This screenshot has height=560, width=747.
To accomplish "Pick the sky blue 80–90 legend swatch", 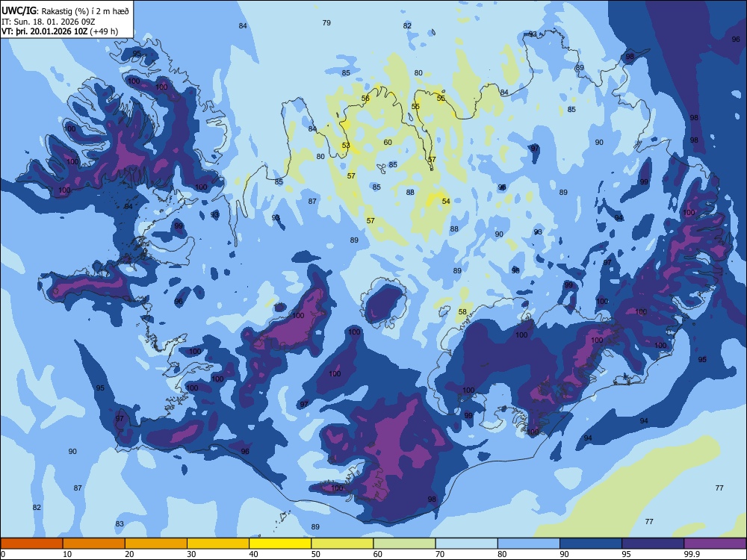I will (529, 544).
